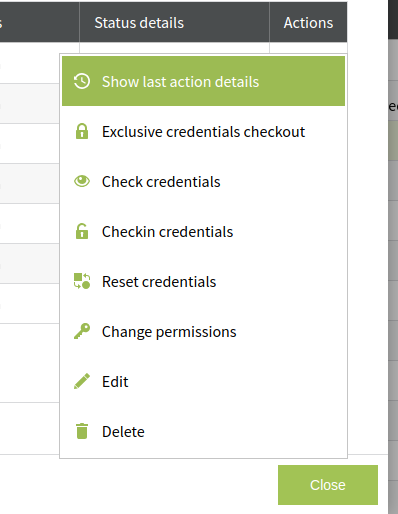Choose the Edit menu entry
Viewport: 398px width, 514px height.
pyautogui.click(x=203, y=381)
